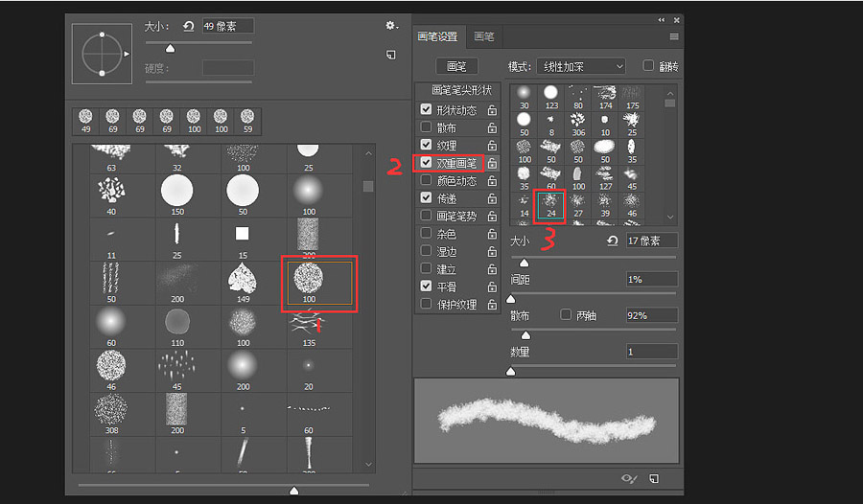Viewport: 863px width, 504px height.
Task: Open the brush picker gear settings menu
Action: pos(391,26)
